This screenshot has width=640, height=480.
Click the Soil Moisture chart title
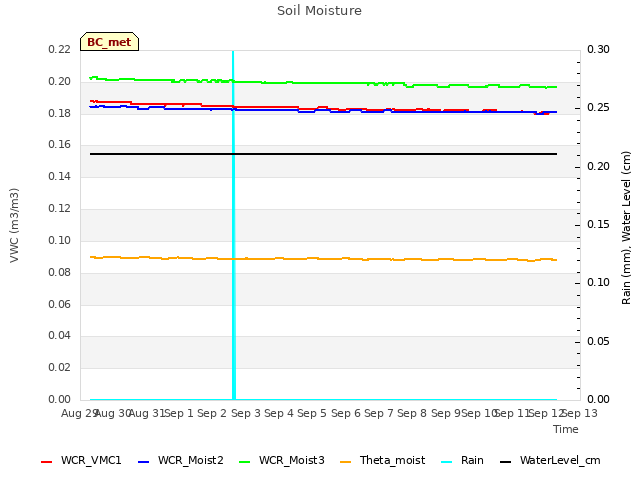(319, 11)
